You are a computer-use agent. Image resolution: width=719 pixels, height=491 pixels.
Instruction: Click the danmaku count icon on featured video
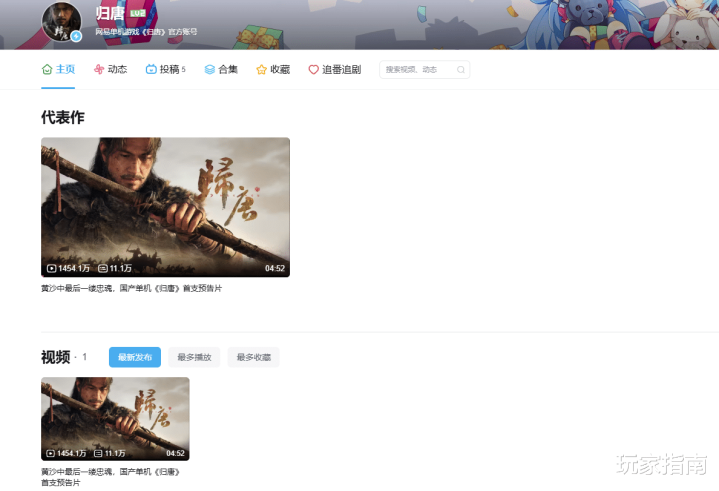click(103, 269)
